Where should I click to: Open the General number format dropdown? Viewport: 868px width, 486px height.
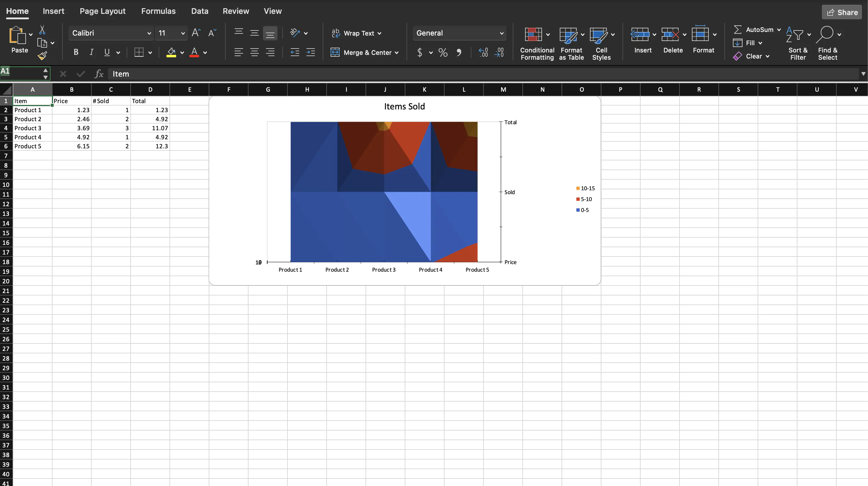click(501, 33)
